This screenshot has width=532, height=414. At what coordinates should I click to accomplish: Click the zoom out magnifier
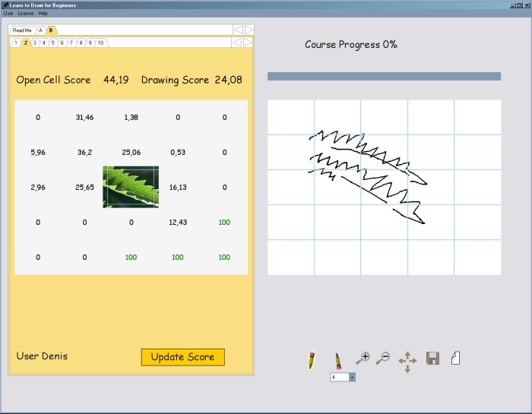(x=383, y=357)
